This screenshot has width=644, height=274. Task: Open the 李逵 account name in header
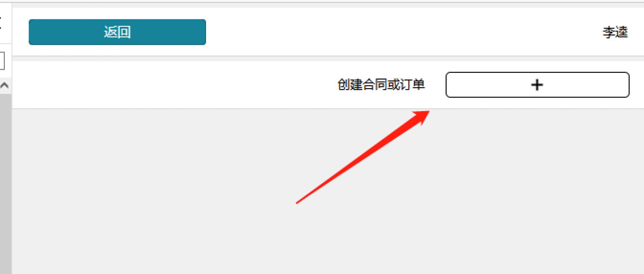(x=615, y=32)
